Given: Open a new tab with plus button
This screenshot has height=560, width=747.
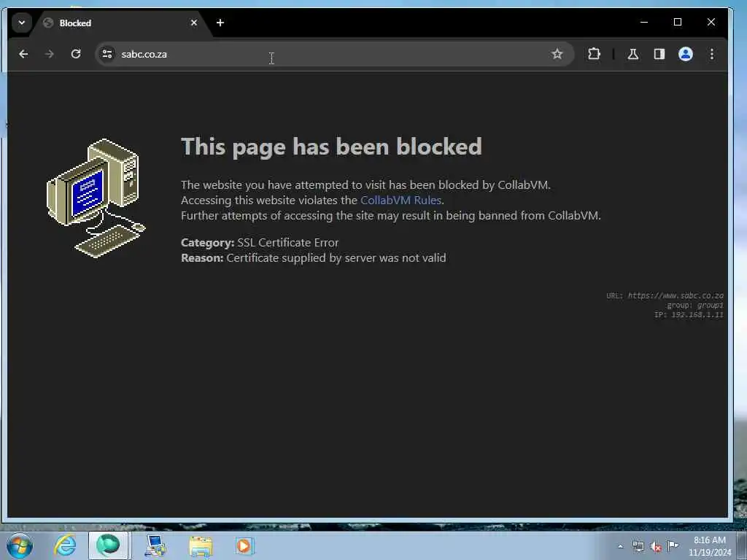Looking at the screenshot, I should pyautogui.click(x=220, y=23).
